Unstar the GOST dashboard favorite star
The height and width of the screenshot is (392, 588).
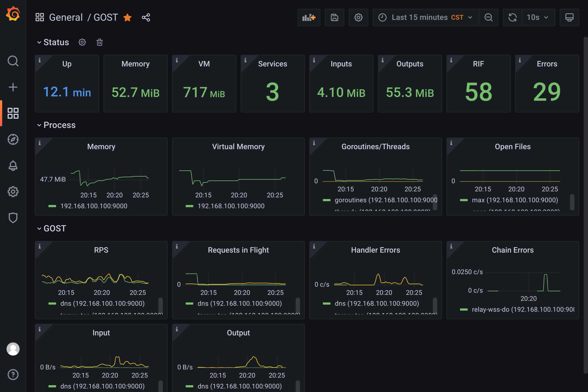point(127,17)
